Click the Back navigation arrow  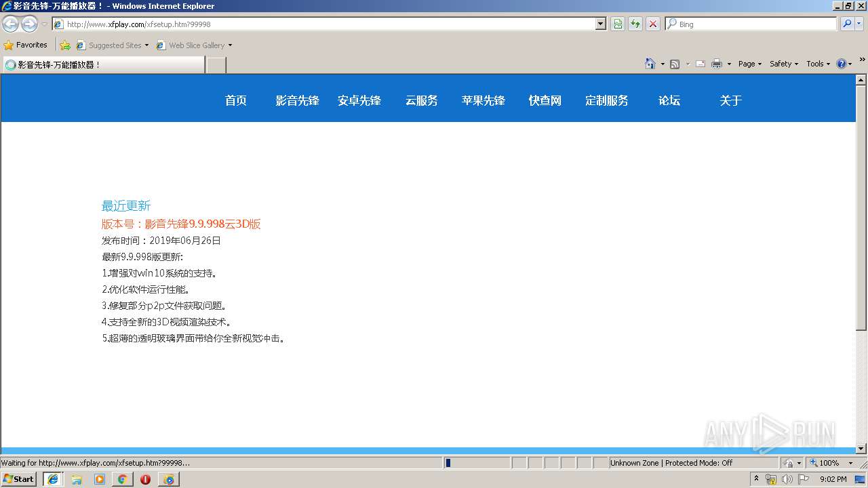click(10, 24)
